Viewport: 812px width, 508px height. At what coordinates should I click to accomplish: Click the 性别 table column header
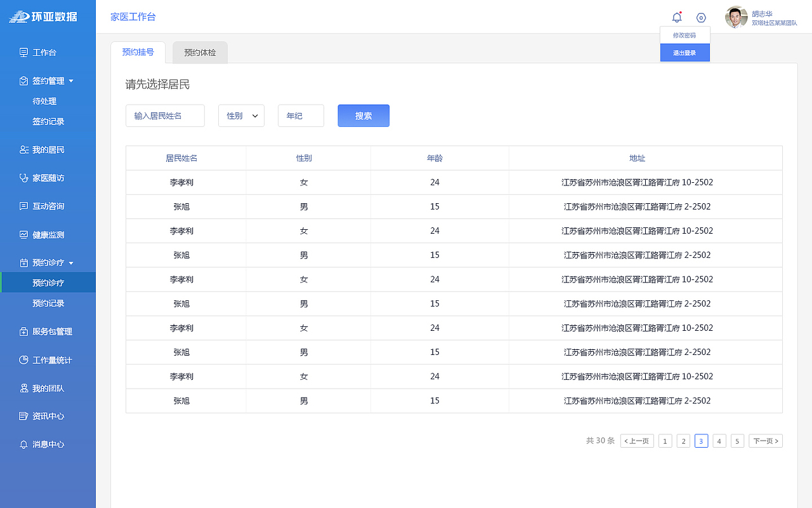tap(304, 158)
